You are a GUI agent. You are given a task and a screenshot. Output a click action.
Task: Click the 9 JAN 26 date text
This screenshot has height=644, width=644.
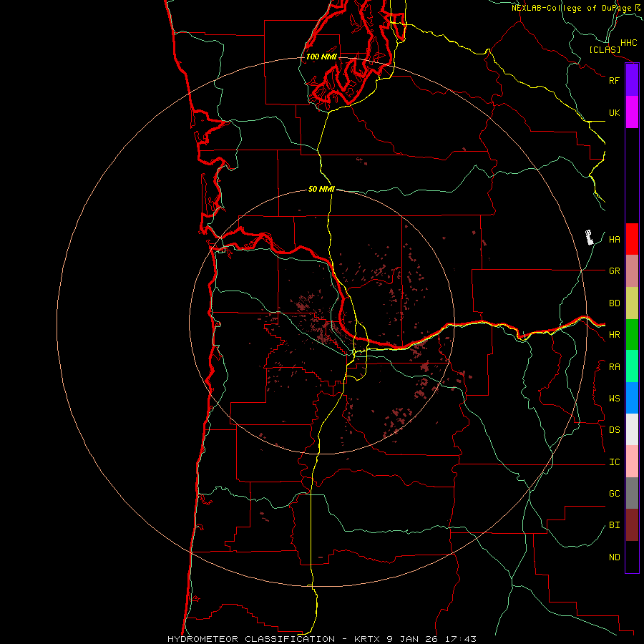point(412,639)
